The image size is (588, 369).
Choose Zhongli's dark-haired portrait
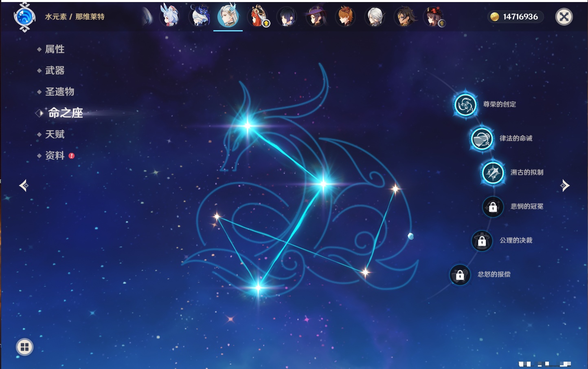click(405, 17)
